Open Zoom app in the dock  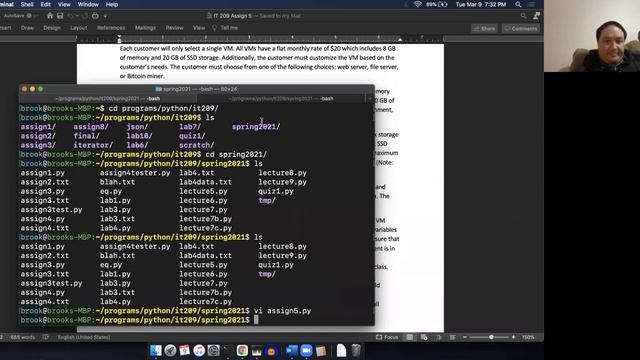pyautogui.click(x=306, y=350)
